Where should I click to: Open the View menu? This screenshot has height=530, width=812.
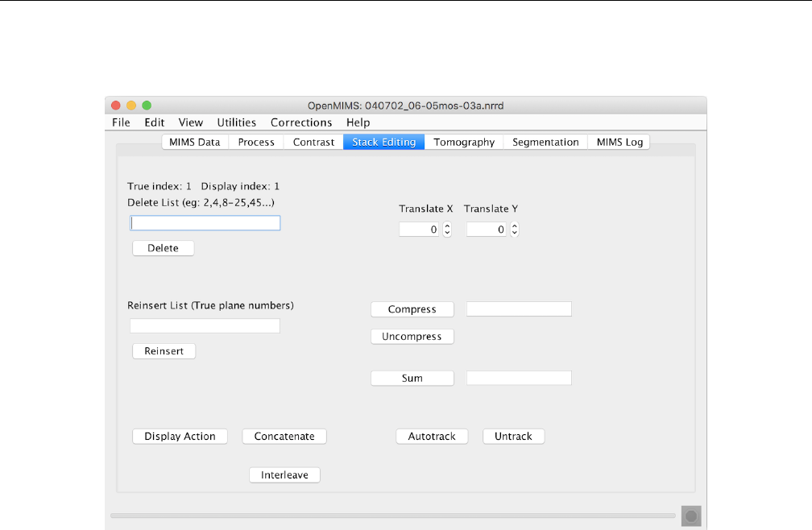(191, 122)
